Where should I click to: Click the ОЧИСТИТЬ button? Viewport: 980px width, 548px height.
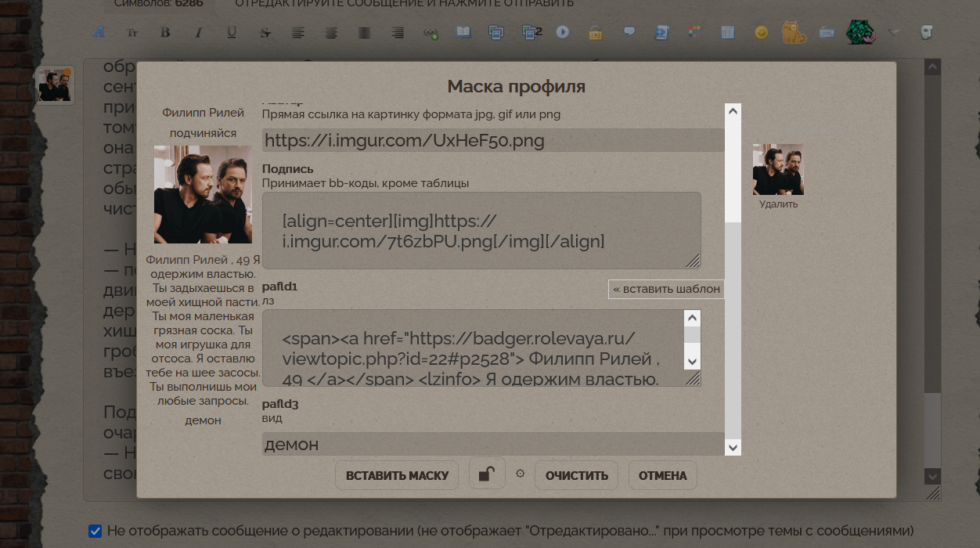577,475
